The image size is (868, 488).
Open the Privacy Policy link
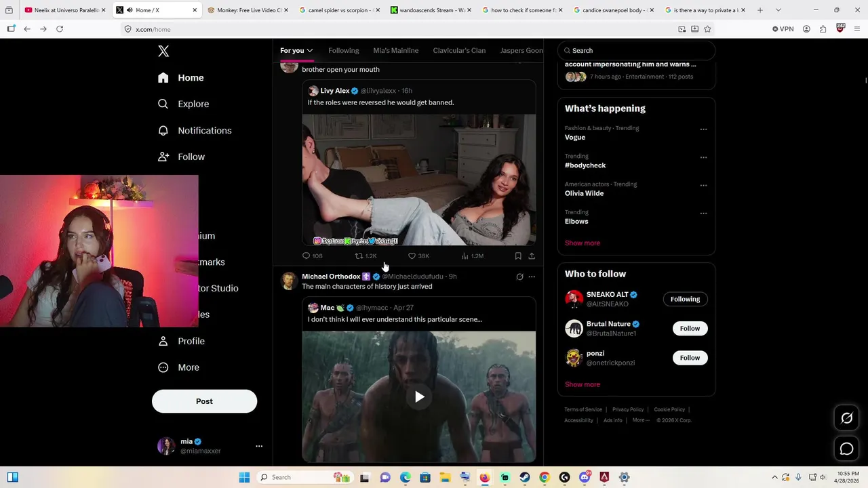pyautogui.click(x=628, y=409)
